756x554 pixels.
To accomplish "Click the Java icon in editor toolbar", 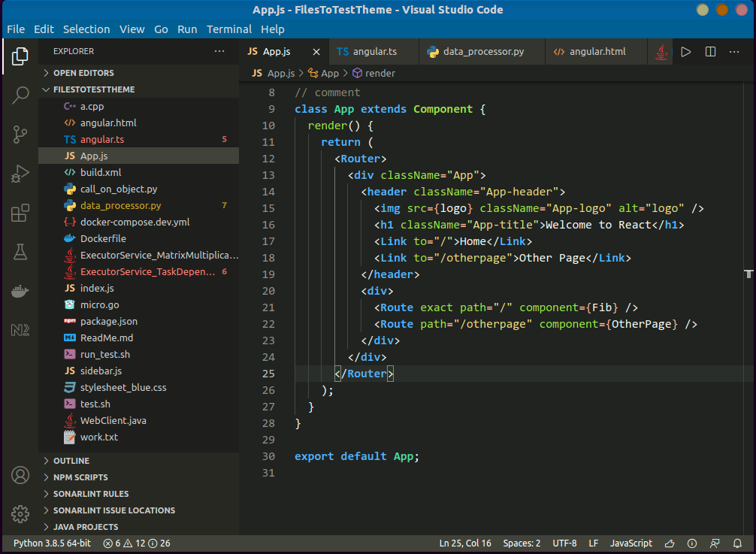I will [x=661, y=52].
